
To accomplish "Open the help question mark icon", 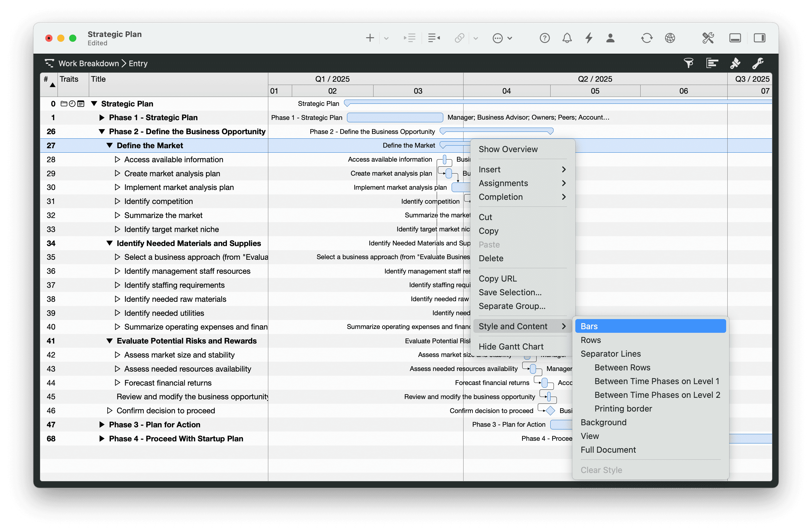I will [x=545, y=38].
